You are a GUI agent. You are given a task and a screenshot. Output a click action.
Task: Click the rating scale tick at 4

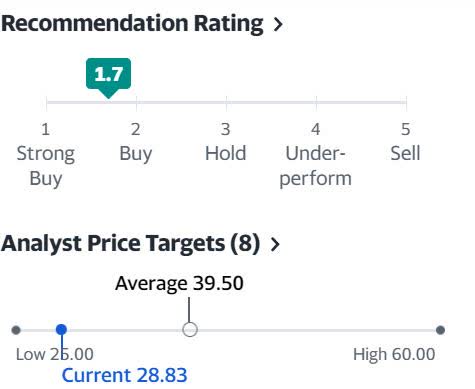(x=316, y=103)
